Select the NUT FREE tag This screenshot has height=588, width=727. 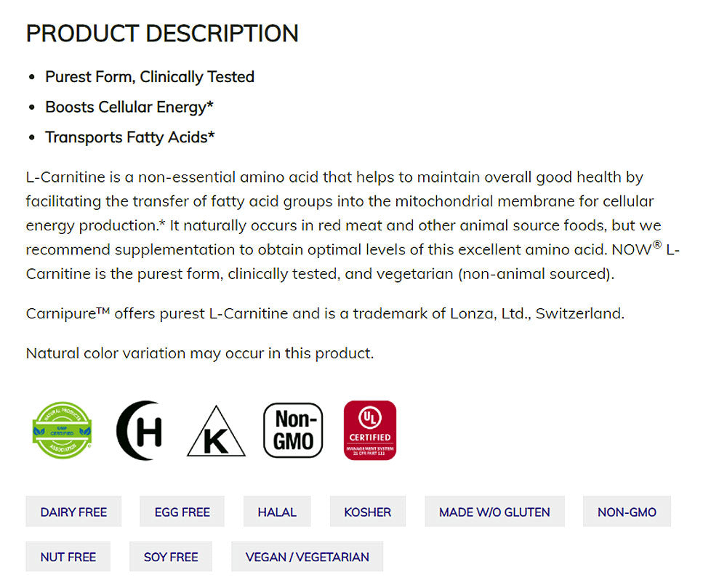tap(68, 557)
